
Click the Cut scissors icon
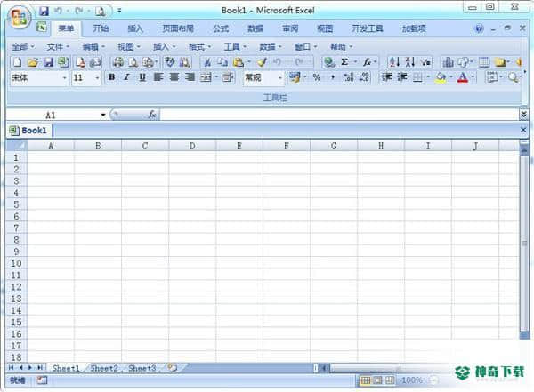pyautogui.click(x=207, y=62)
